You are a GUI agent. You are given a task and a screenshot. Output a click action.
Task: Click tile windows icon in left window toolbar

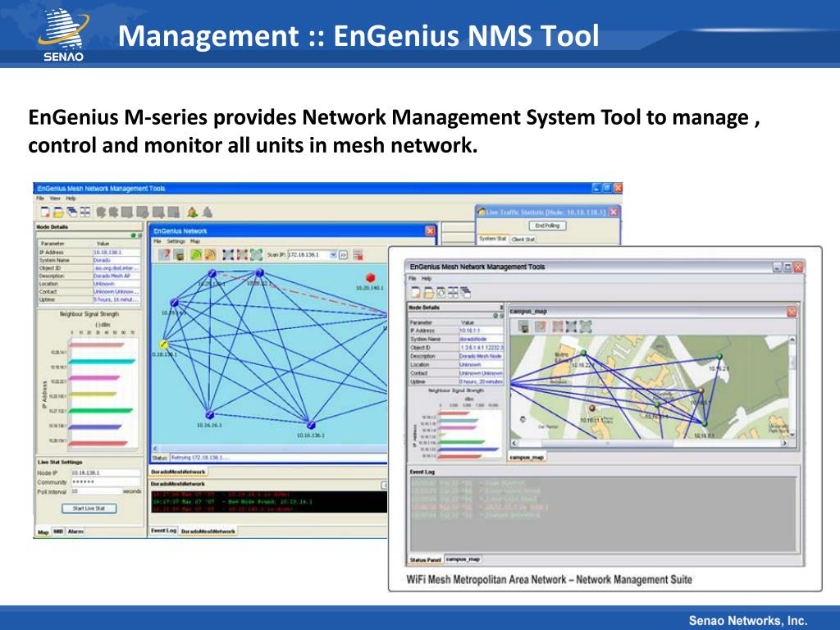[85, 212]
